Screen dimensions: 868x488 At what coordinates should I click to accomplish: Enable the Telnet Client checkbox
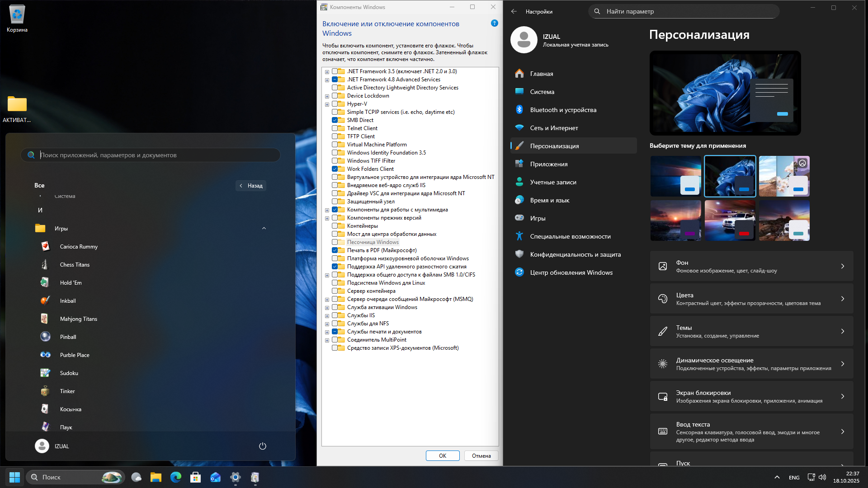335,128
